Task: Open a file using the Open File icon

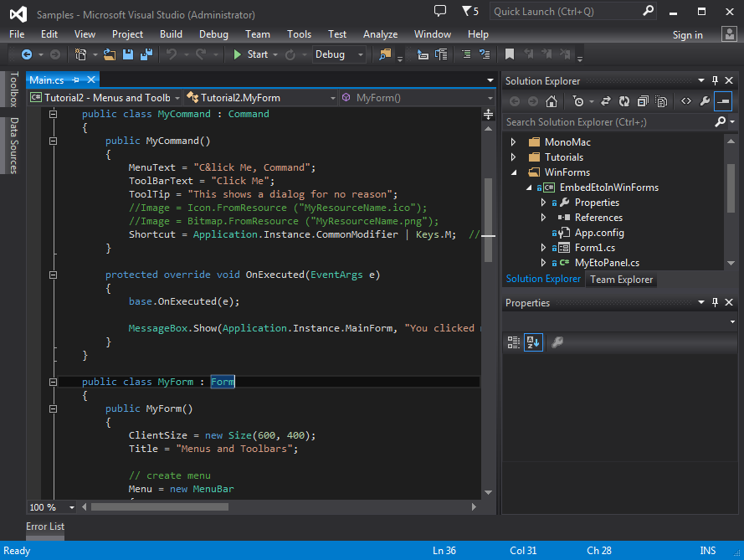Action: click(x=109, y=54)
